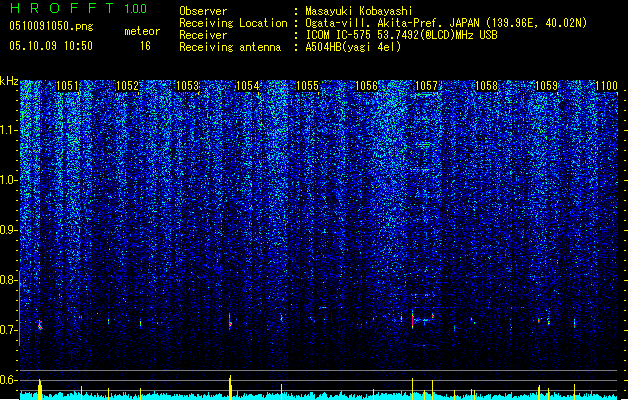Click the A504HB(yagi 4el) antenna text
The image size is (629, 400).
click(353, 47)
